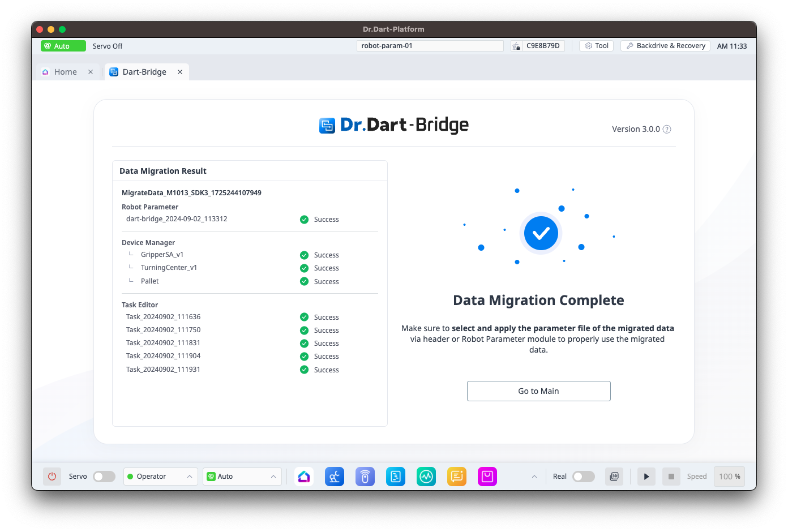Open the remote control module icon in dock
The width and height of the screenshot is (788, 532).
(365, 477)
